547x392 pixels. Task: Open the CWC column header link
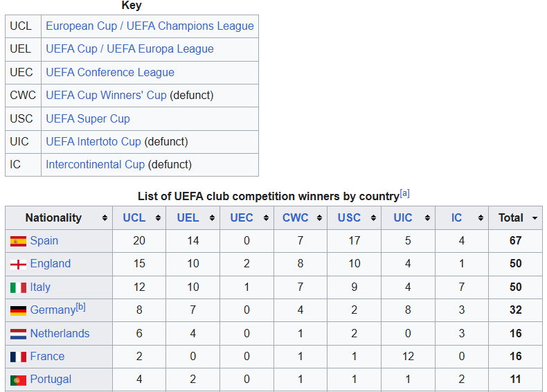point(295,218)
